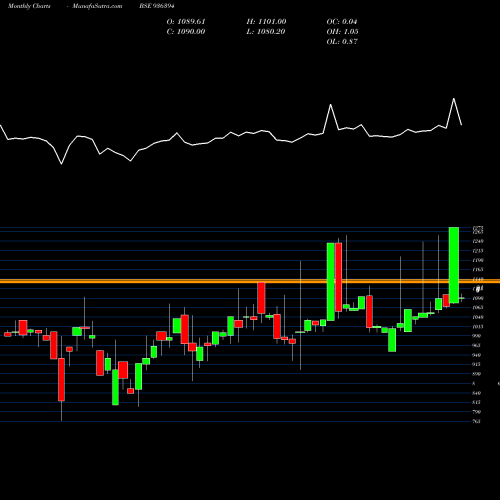Click the high value 'H: 1101.00'
Image resolution: width=500 pixels, height=500 pixels.
(266, 22)
